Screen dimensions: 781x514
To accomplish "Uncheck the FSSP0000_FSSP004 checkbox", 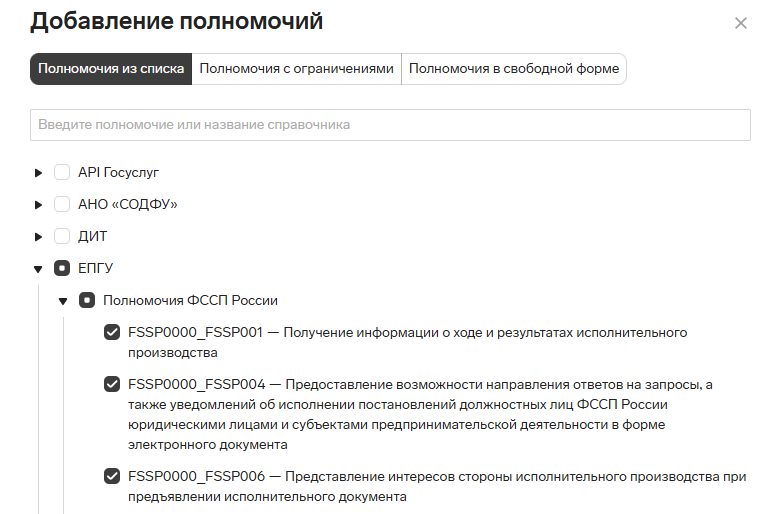I will (x=112, y=384).
